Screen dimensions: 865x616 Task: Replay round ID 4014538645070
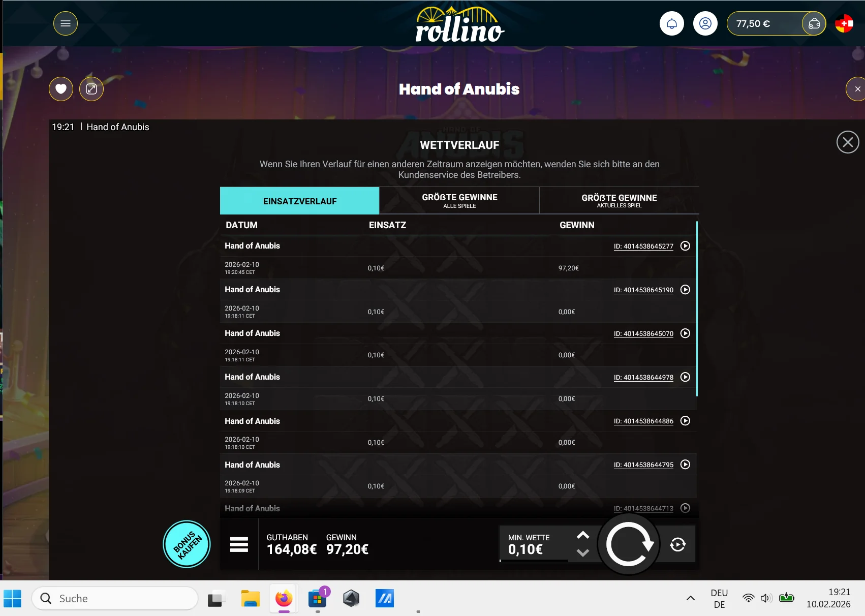(x=685, y=333)
